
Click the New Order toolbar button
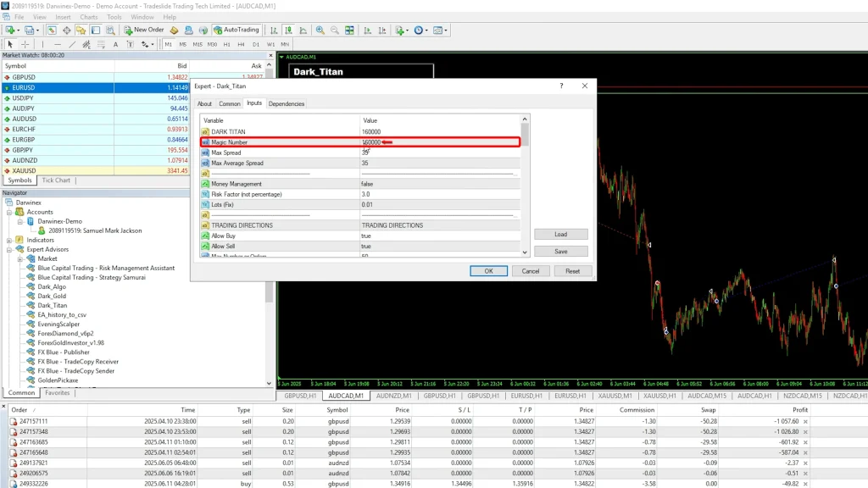click(144, 30)
